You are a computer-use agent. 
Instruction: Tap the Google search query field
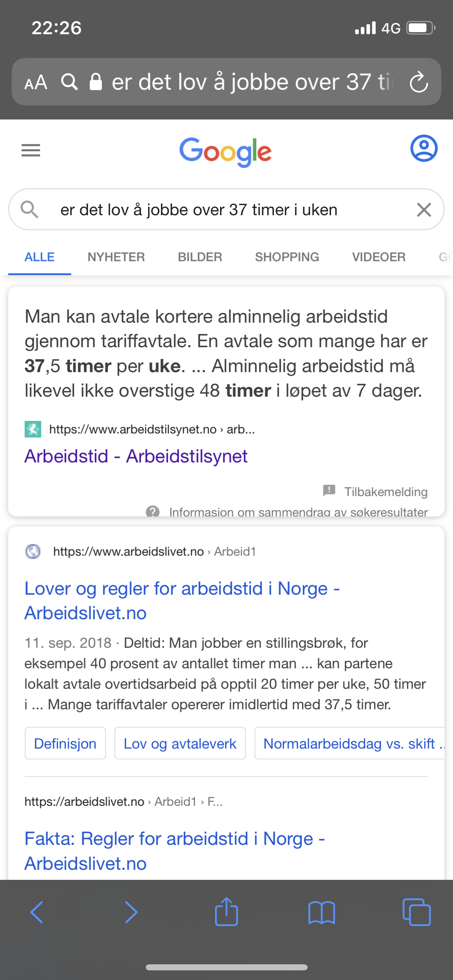[x=226, y=210]
